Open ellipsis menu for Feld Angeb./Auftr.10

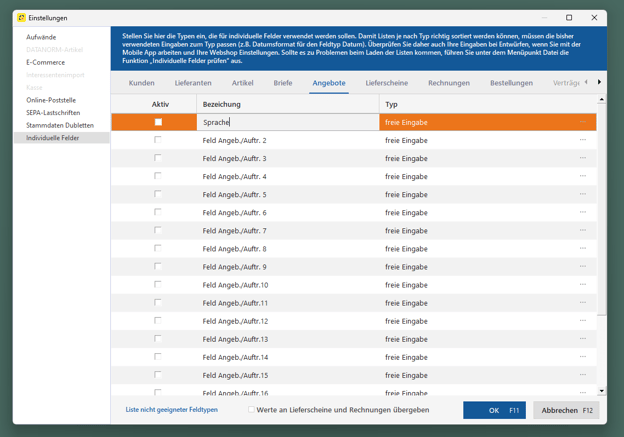pos(583,285)
